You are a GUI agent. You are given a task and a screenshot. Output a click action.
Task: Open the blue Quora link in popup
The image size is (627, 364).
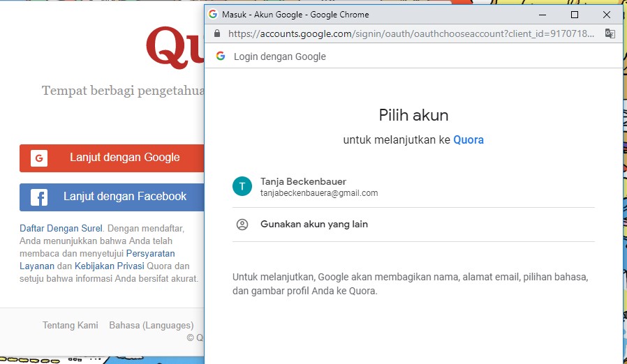point(468,139)
